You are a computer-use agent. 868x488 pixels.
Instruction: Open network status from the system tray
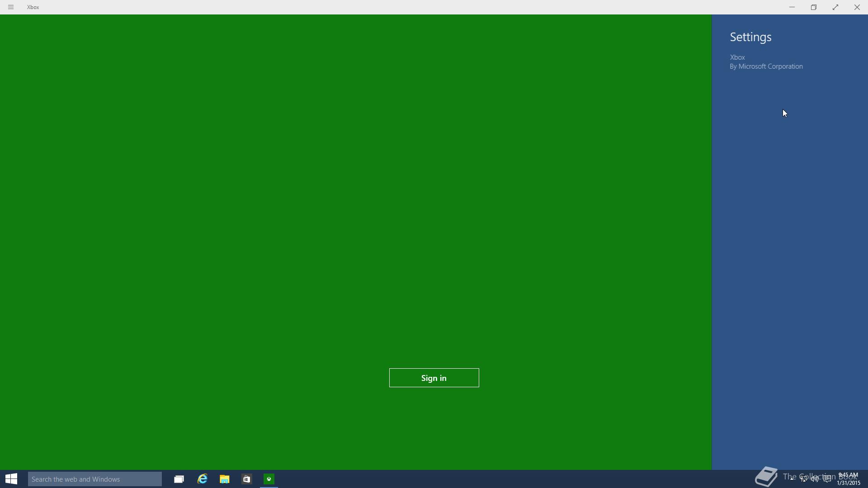(804, 479)
